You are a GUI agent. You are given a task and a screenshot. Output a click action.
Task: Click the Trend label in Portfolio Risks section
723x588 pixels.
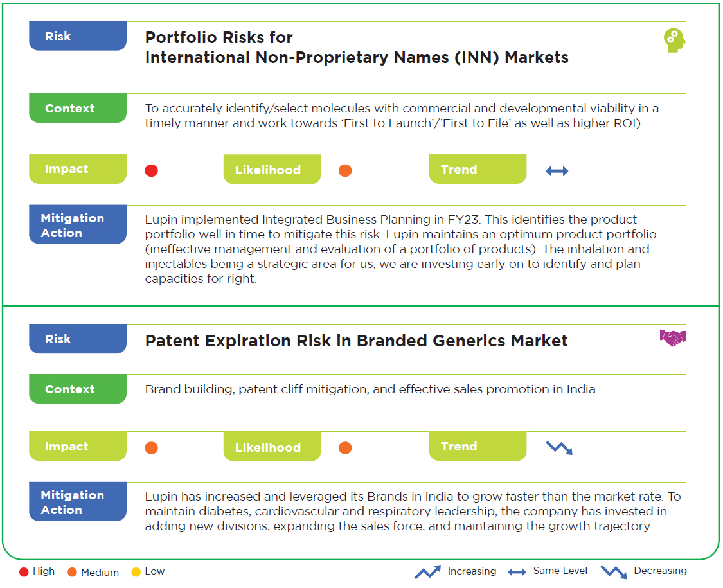477,170
